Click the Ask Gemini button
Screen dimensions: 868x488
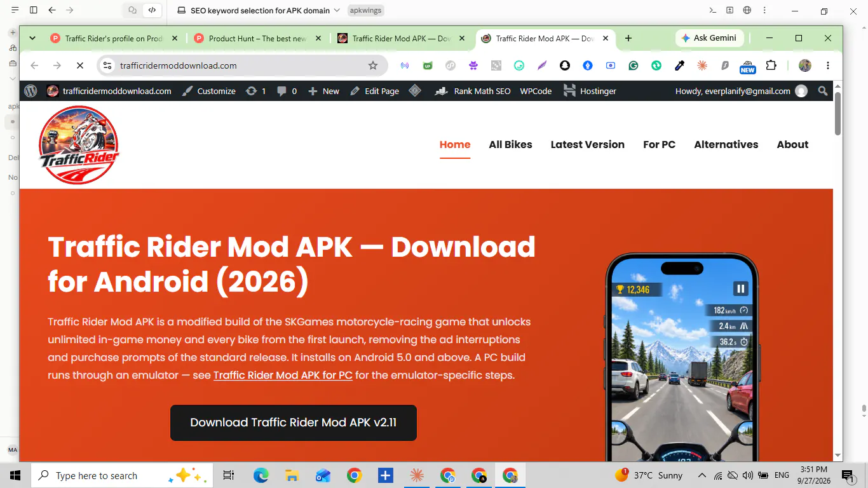[x=709, y=38]
